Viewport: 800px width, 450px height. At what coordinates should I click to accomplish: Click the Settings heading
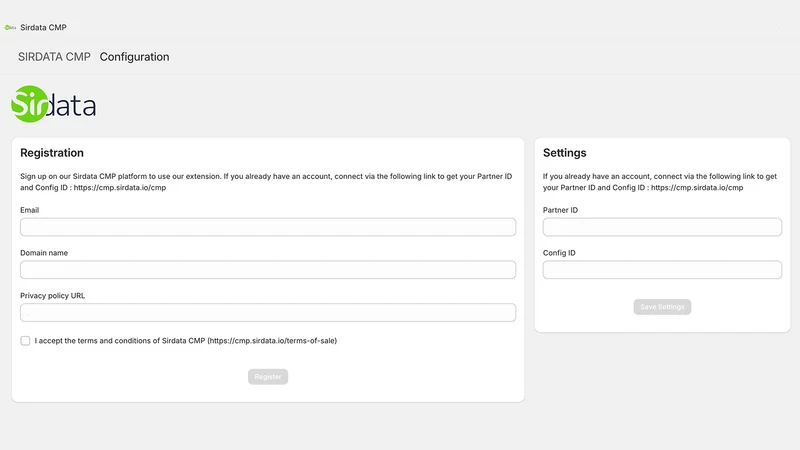[x=564, y=153]
